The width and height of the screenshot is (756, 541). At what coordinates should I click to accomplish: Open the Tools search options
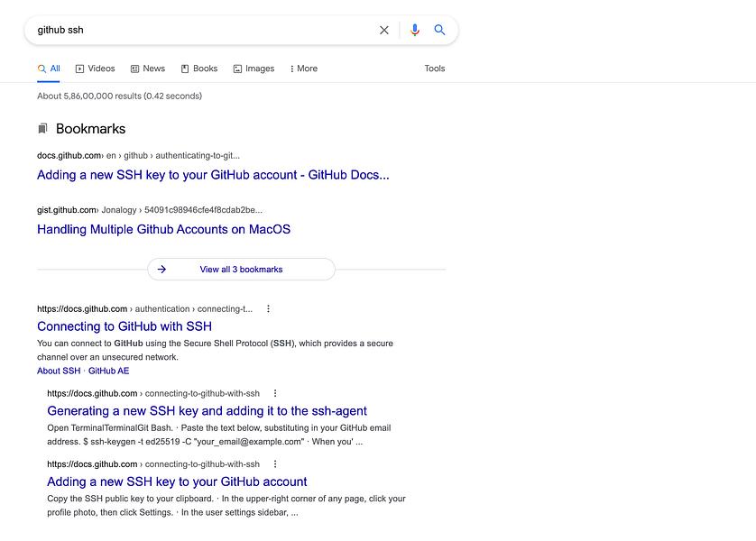(435, 69)
